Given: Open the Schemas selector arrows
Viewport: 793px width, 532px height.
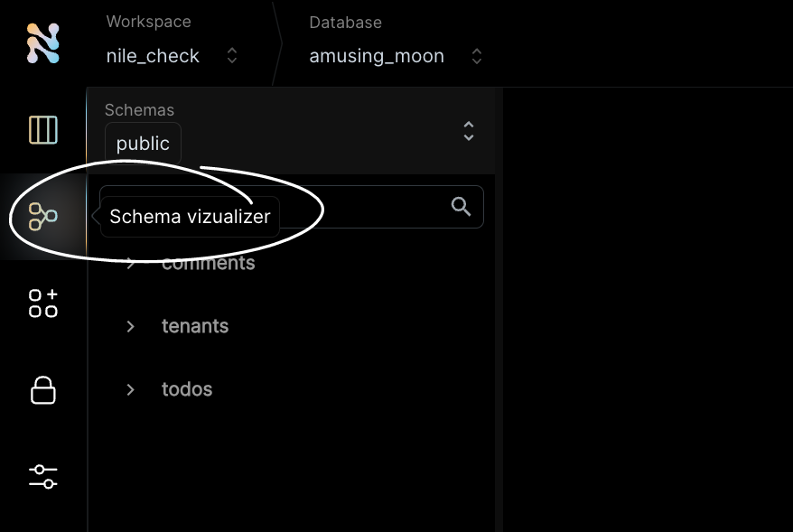Looking at the screenshot, I should [469, 131].
